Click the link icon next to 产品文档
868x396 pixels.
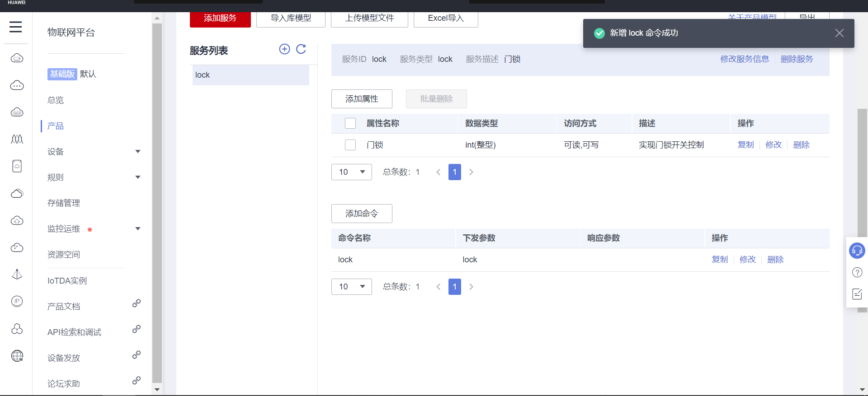(x=137, y=303)
